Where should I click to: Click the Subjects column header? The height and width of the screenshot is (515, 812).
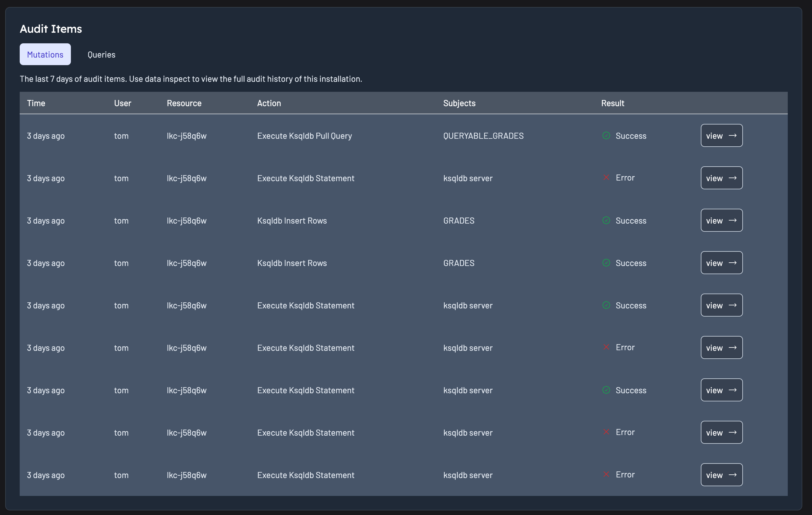tap(459, 103)
